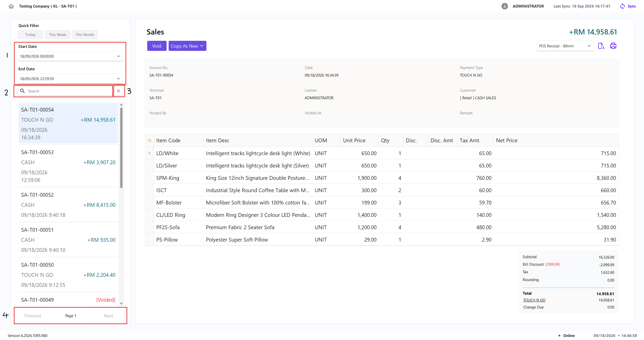
Task: Sort by the Item Desc column header
Action: (x=258, y=141)
